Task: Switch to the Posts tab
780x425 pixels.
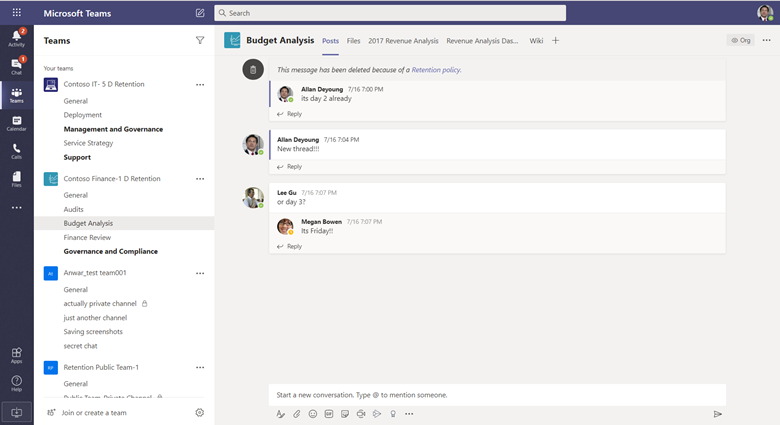Action: [x=330, y=41]
